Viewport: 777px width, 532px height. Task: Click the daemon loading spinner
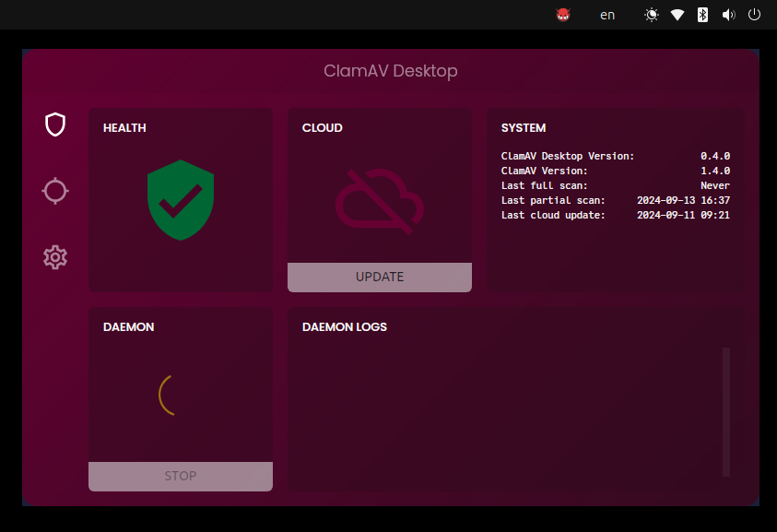pyautogui.click(x=167, y=396)
